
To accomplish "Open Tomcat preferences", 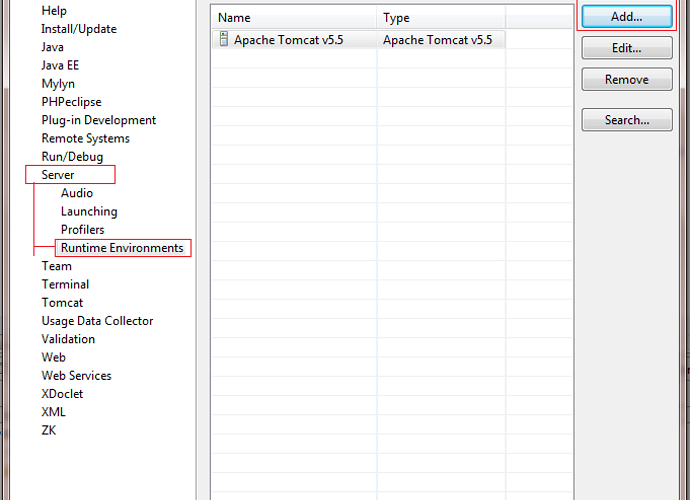I will coord(62,303).
